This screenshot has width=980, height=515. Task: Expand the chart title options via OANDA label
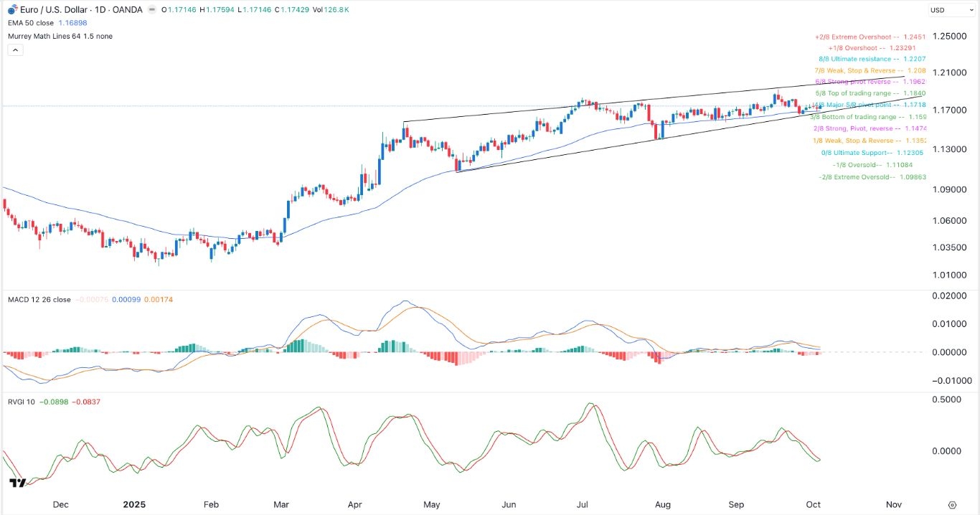pos(126,10)
